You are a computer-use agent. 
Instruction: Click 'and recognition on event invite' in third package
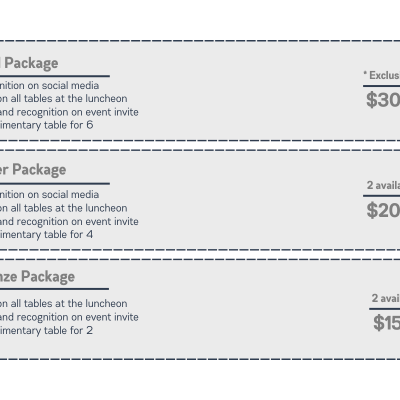click(69, 317)
